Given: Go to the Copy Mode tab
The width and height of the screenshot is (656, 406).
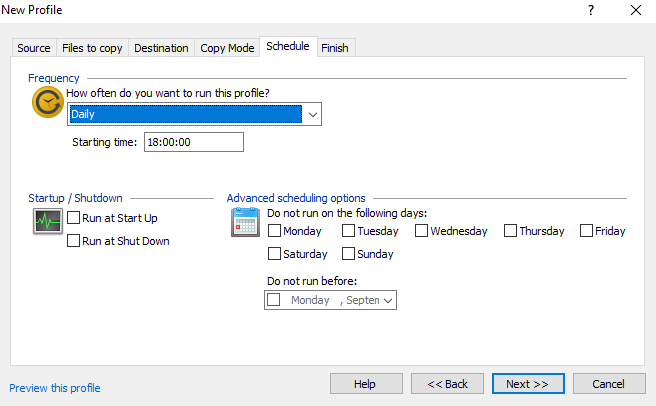Looking at the screenshot, I should pos(227,48).
